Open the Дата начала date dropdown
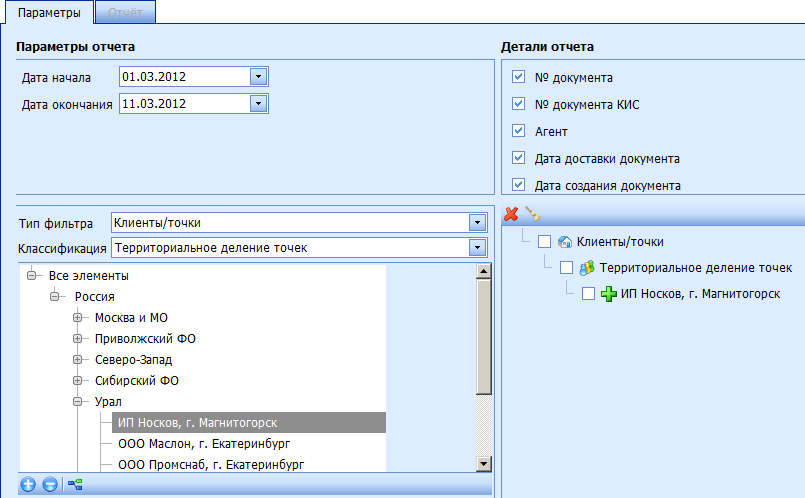 tap(258, 76)
